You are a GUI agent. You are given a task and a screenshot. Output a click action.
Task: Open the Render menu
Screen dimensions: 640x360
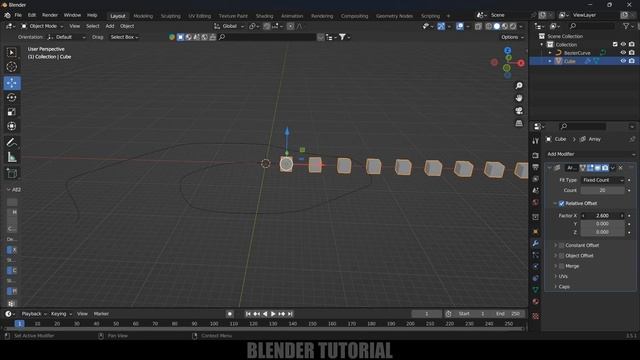[x=50, y=15]
